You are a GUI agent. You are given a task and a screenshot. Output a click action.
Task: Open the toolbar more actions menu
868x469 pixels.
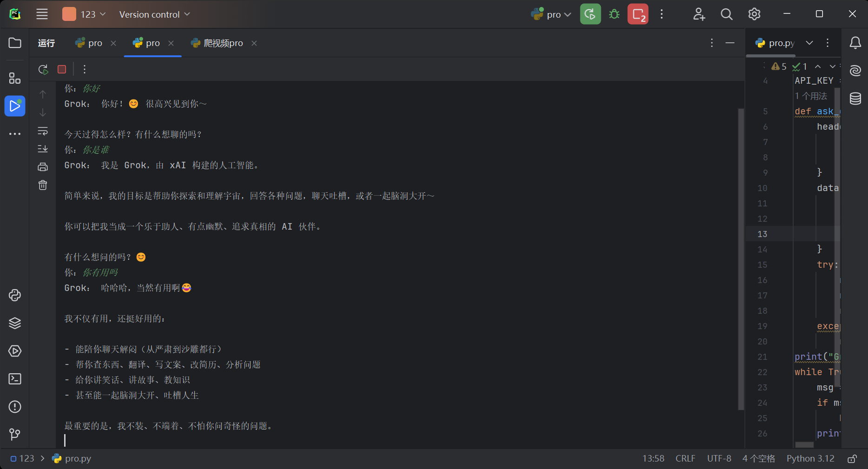662,14
